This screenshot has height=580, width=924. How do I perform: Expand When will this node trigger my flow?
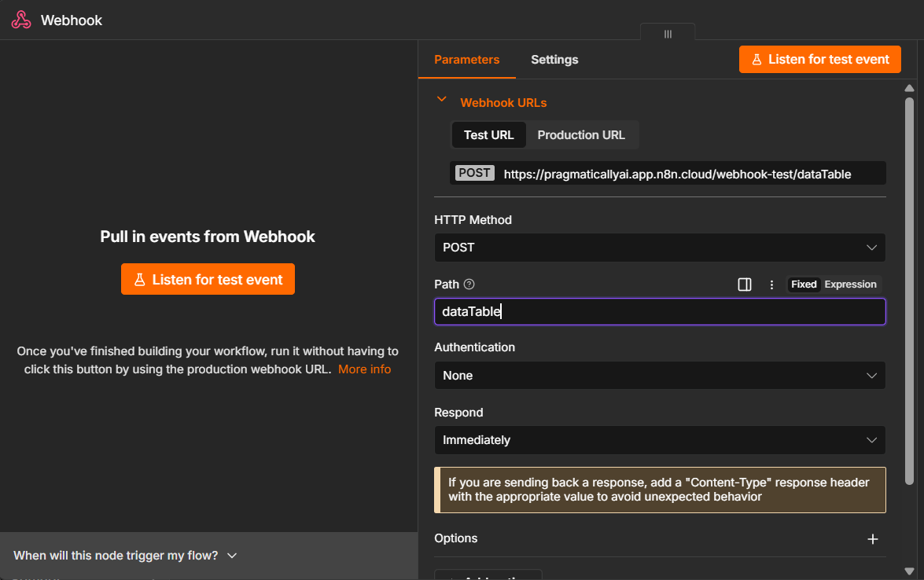pos(125,556)
